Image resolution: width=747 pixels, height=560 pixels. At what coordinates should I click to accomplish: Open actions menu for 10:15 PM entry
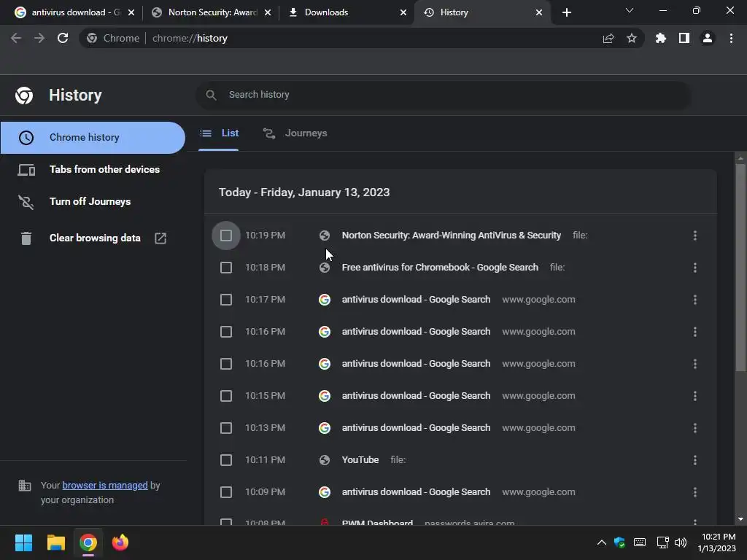click(x=695, y=396)
